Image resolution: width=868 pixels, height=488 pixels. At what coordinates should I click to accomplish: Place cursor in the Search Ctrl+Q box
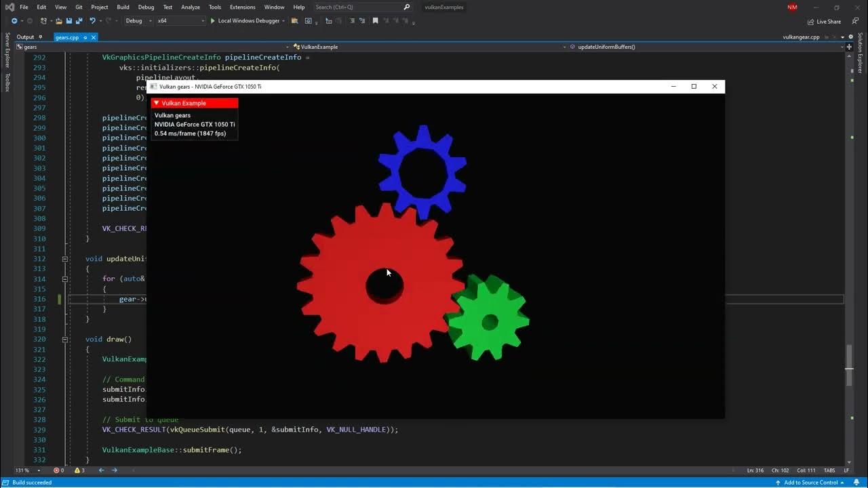point(356,7)
